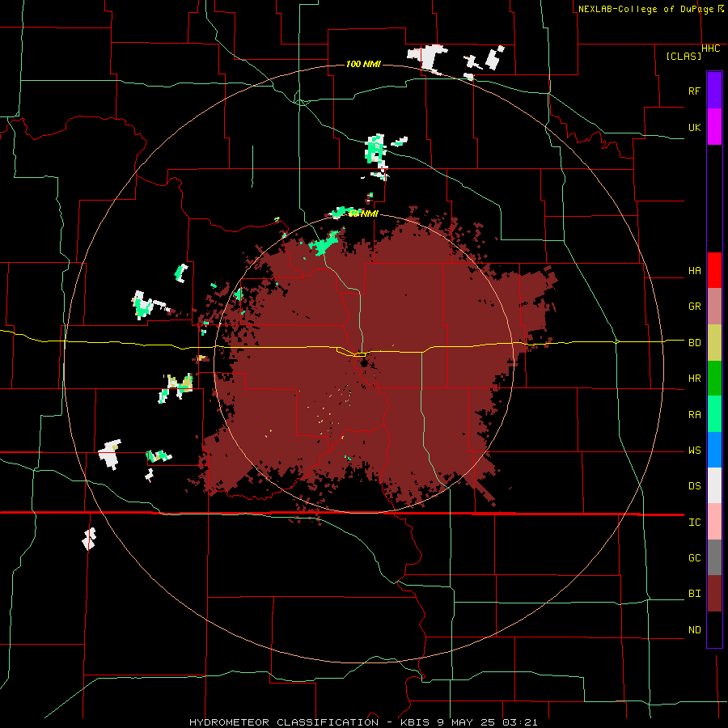
Task: Click the HR legend label
Action: click(x=694, y=379)
